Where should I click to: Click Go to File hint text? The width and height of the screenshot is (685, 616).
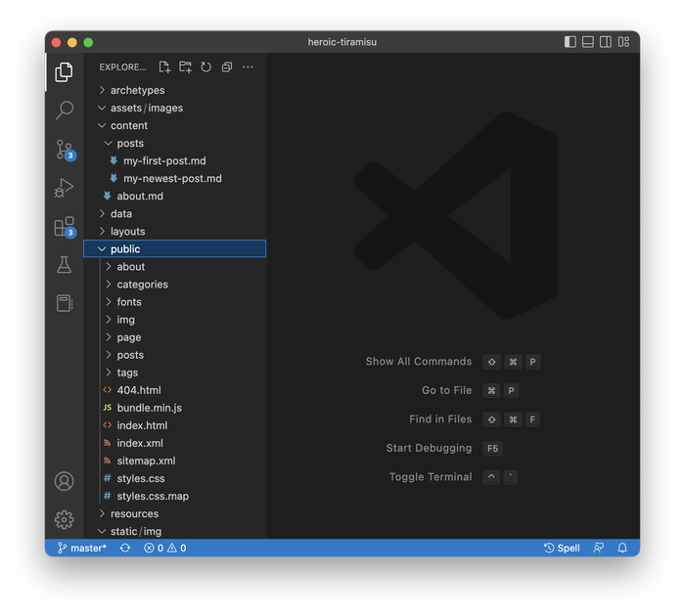(446, 390)
